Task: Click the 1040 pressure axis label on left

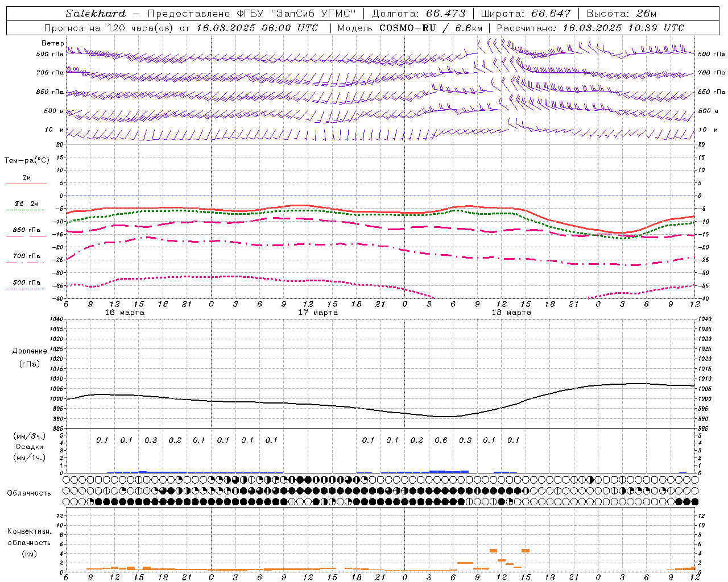Action: click(x=55, y=319)
